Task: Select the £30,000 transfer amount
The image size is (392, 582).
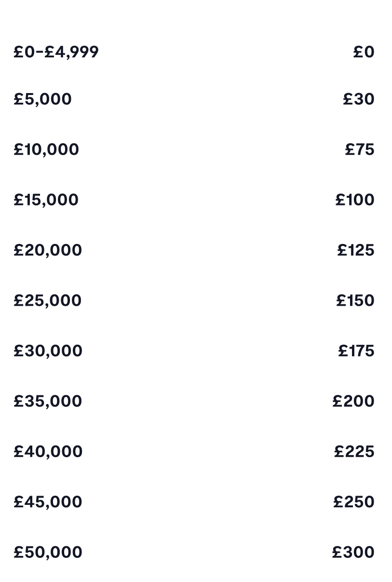Action: tap(48, 351)
